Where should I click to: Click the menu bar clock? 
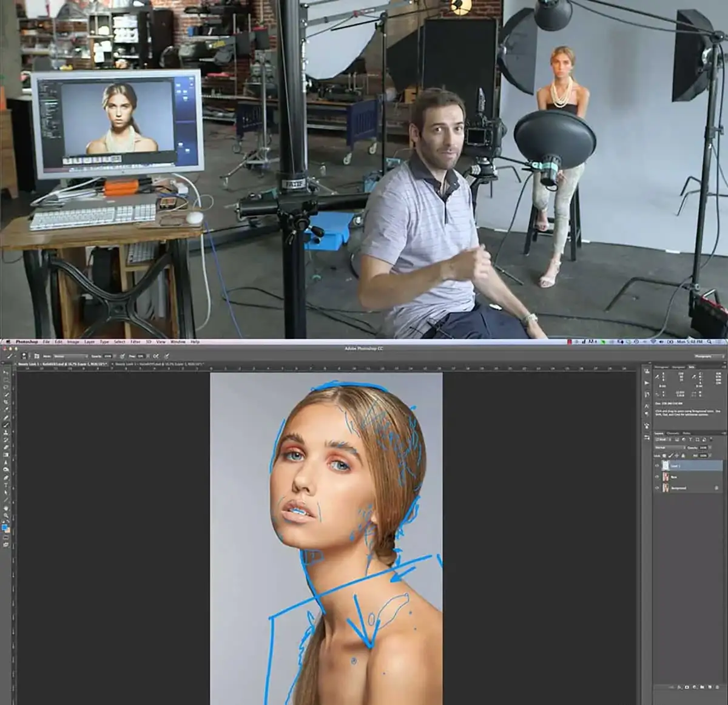[690, 342]
